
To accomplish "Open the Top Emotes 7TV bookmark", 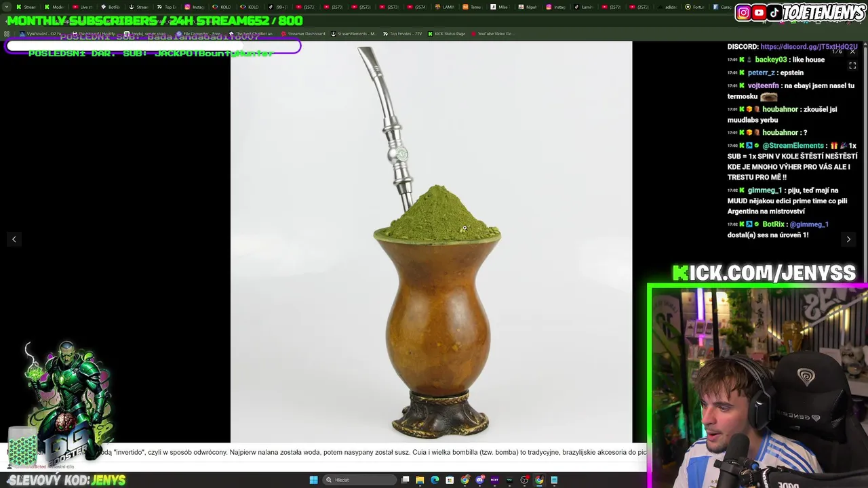I will tap(403, 34).
